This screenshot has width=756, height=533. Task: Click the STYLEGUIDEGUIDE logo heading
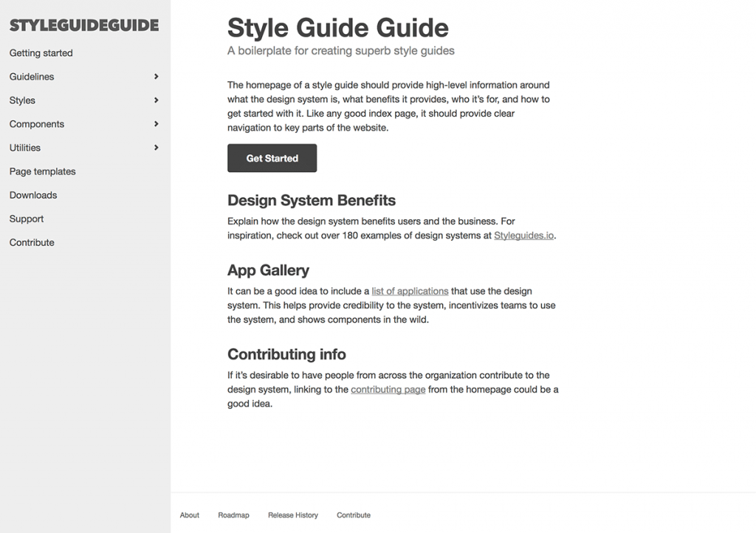point(83,25)
